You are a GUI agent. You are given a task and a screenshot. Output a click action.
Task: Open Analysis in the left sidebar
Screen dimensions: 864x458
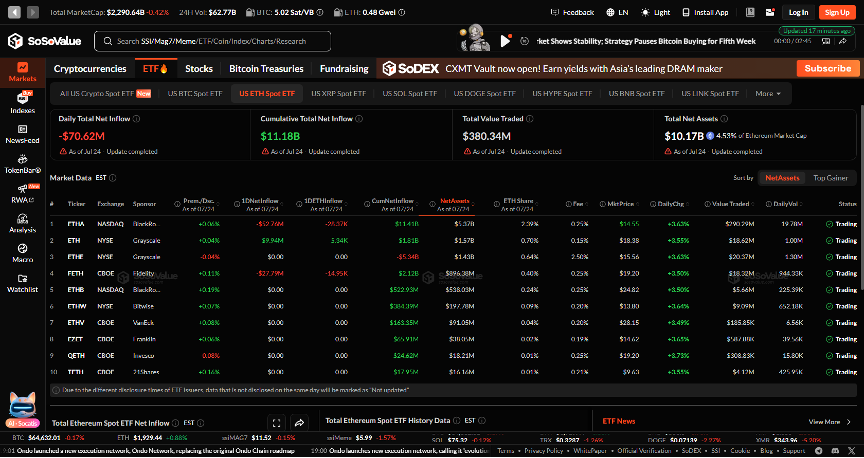click(23, 223)
